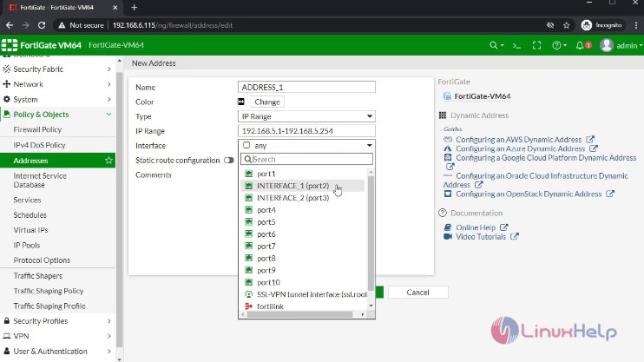Open the Video Tutorials link
This screenshot has height=362, width=644.
tap(481, 237)
